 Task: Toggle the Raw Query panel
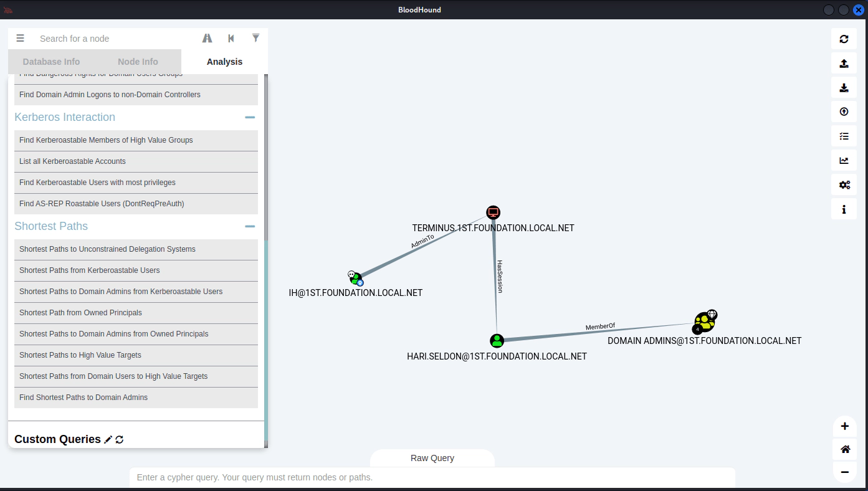point(432,458)
